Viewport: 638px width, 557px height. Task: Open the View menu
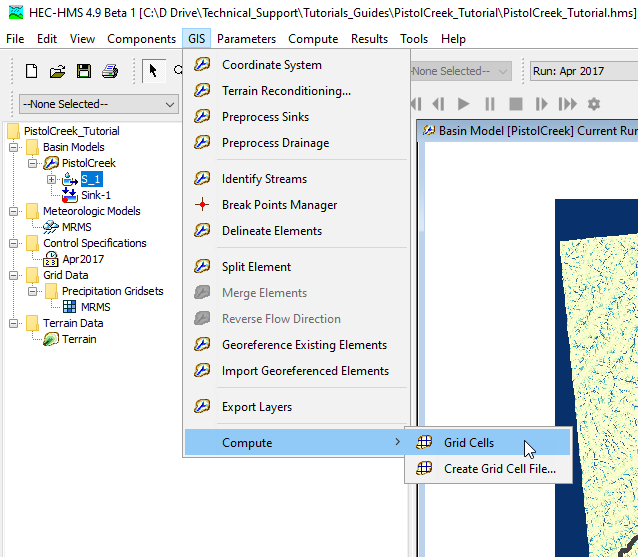82,39
